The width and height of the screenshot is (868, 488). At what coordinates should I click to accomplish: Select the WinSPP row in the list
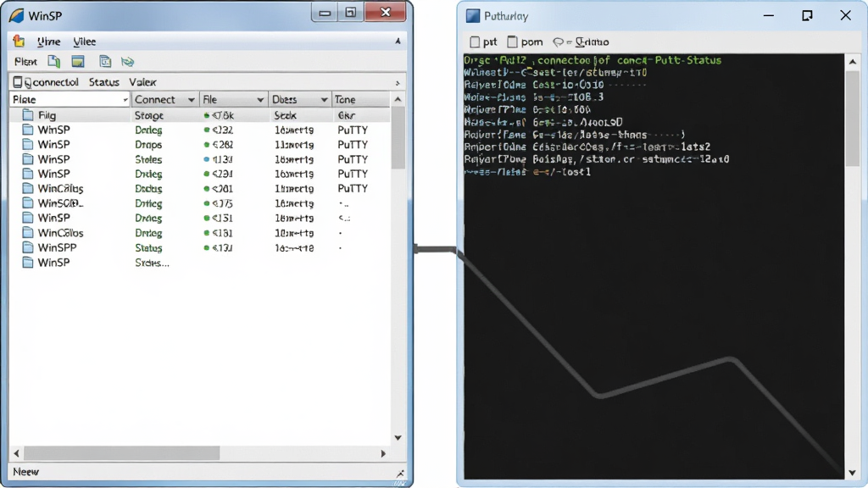pyautogui.click(x=199, y=248)
